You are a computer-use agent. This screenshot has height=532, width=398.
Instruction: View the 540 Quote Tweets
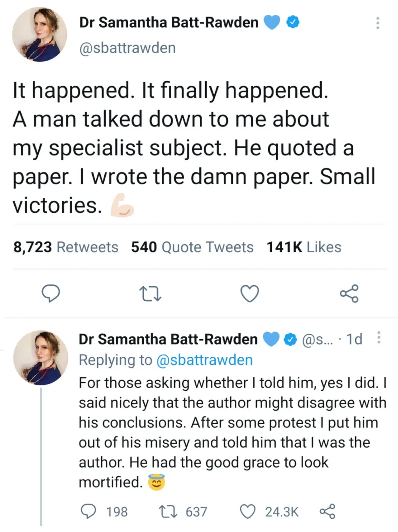coord(192,247)
